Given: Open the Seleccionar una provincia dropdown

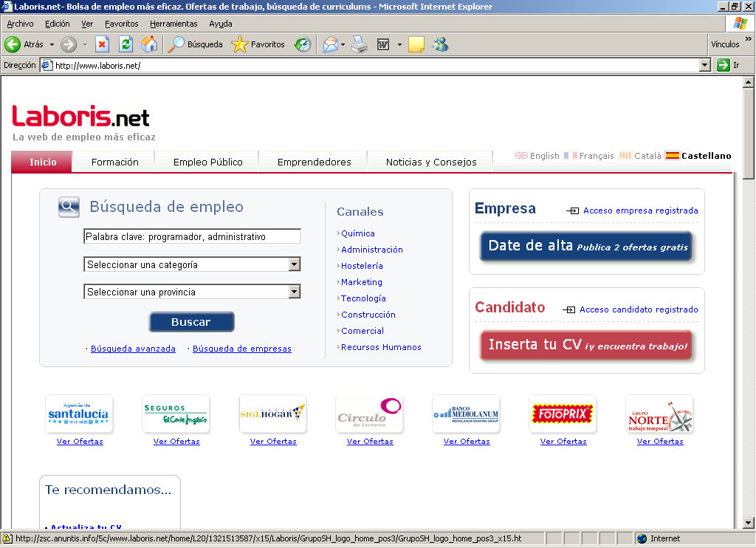Looking at the screenshot, I should [294, 292].
